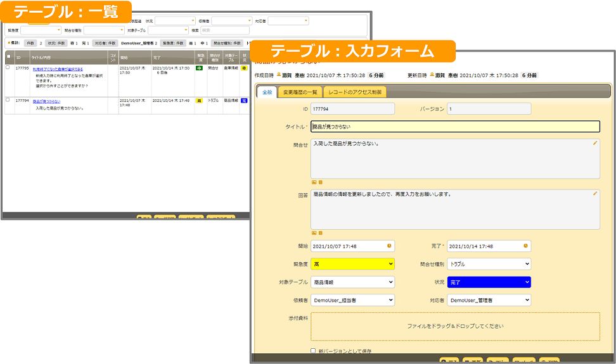Open the clock picker in the 開始 date field
Screen dimensions: 616x364
(389, 246)
